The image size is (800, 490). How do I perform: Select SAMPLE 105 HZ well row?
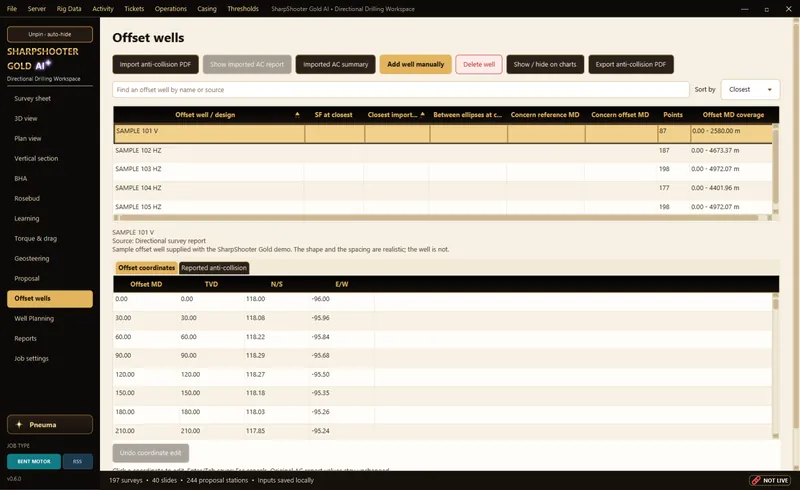click(x=442, y=207)
